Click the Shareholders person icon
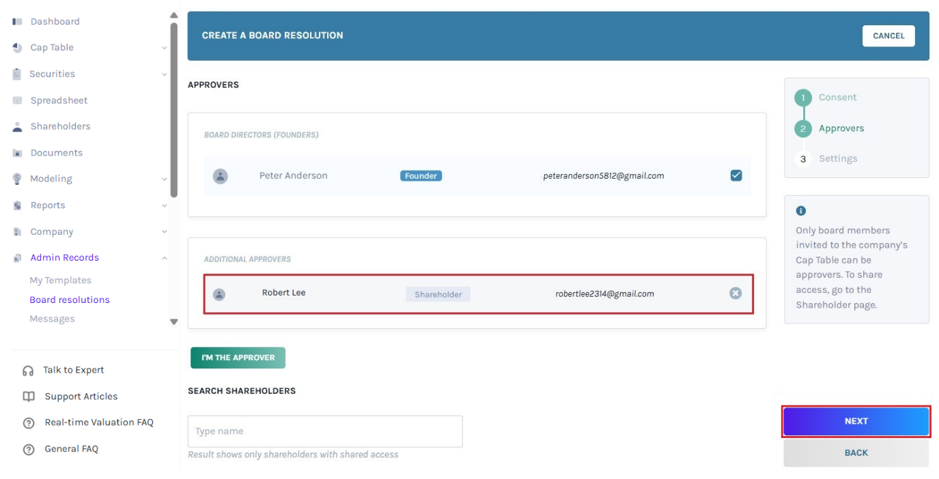 click(x=17, y=127)
